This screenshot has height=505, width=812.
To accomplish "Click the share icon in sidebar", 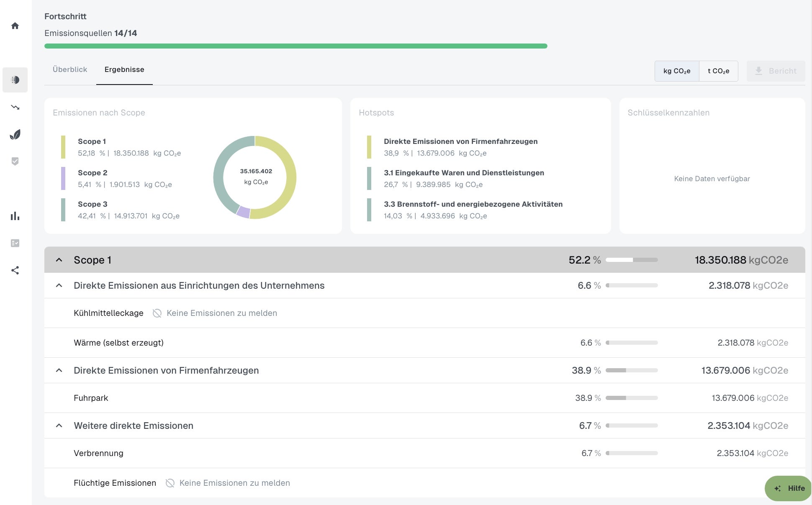I will [15, 270].
